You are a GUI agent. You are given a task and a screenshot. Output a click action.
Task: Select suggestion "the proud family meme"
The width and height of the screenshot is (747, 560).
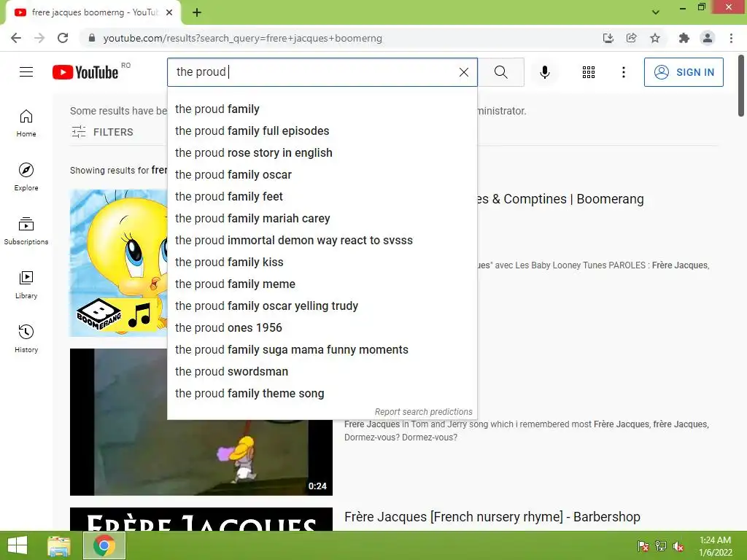[322, 284]
